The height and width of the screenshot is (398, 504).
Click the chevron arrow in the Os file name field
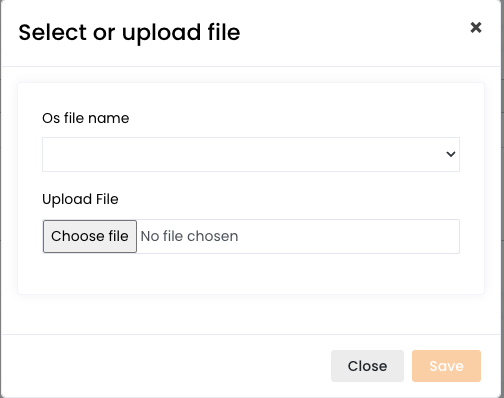tap(451, 154)
